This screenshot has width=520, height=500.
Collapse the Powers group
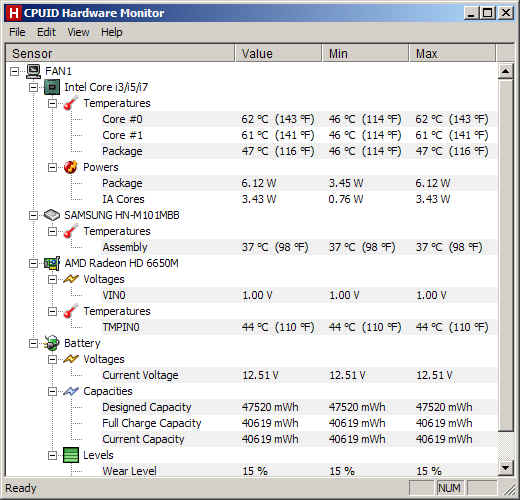click(52, 167)
